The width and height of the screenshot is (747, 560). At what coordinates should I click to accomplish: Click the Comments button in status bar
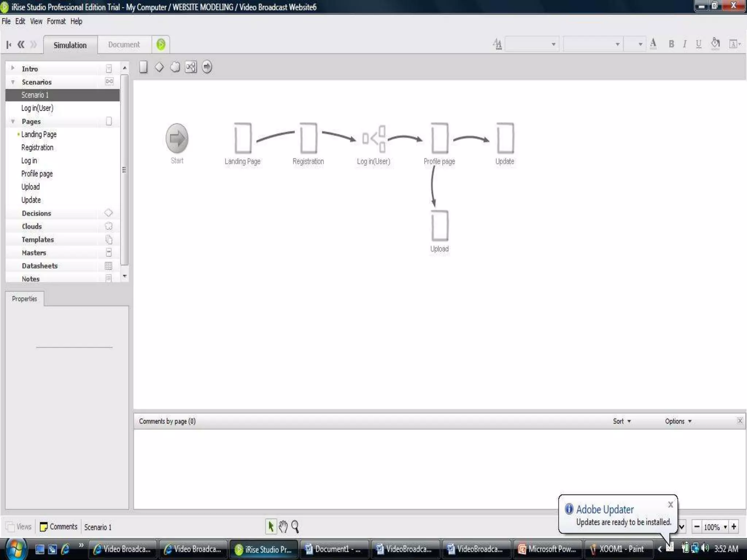tap(58, 526)
